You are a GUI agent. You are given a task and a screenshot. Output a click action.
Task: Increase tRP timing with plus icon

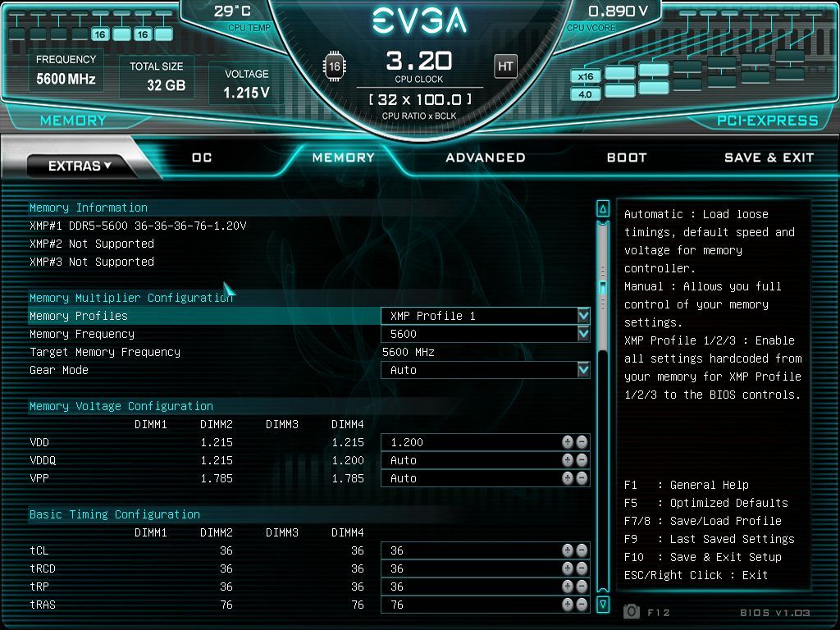click(568, 587)
